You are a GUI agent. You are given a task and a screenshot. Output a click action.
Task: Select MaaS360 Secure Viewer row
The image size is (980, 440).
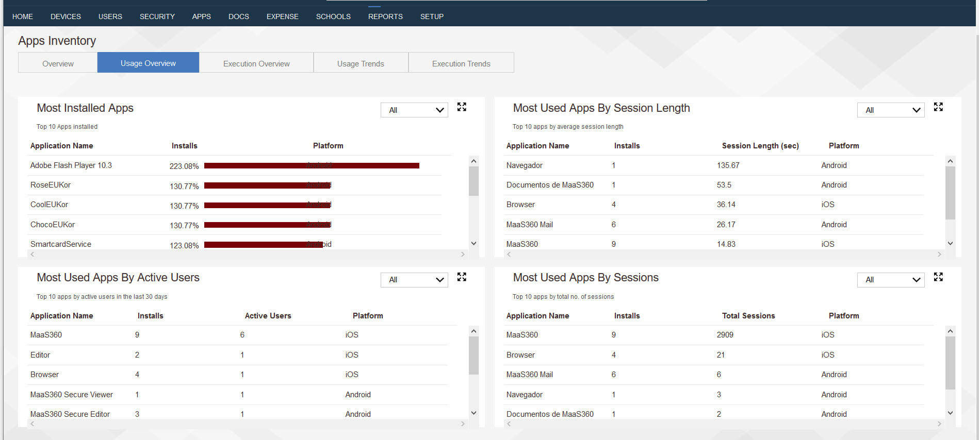pos(238,395)
